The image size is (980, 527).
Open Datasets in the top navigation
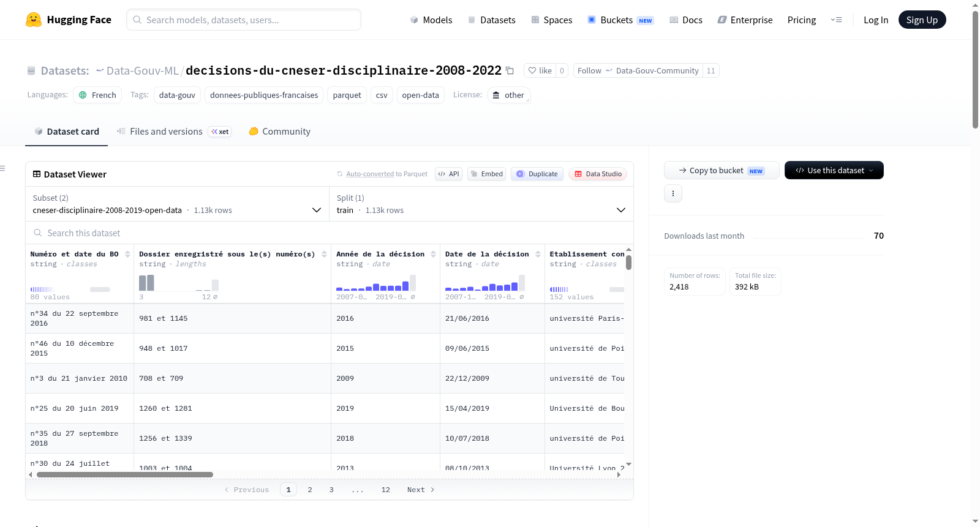tap(491, 20)
